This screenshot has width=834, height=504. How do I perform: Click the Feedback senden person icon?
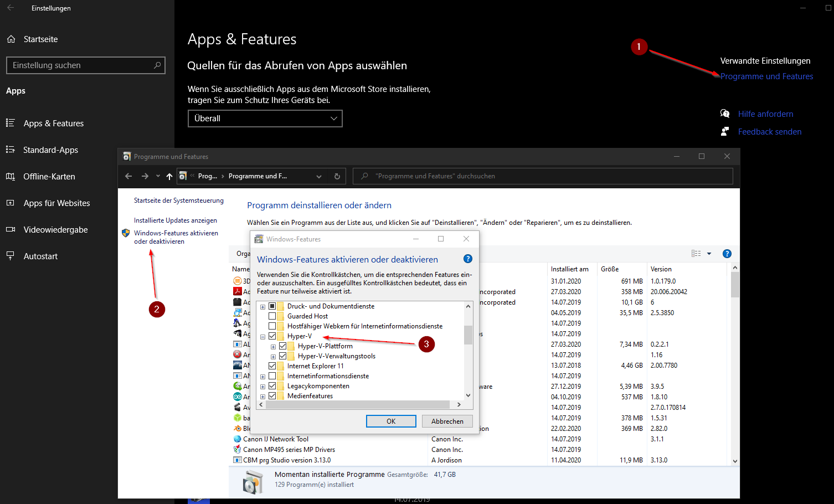(x=725, y=131)
